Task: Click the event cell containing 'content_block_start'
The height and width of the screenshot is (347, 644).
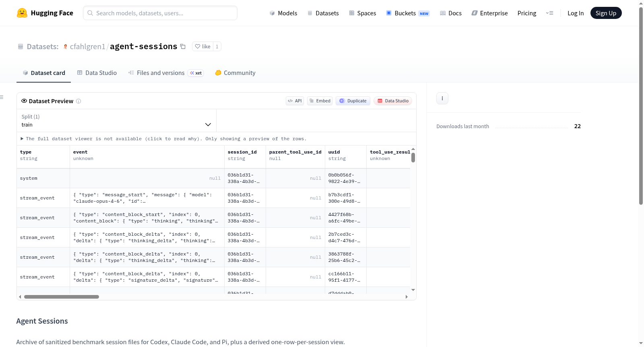Action: (x=147, y=218)
